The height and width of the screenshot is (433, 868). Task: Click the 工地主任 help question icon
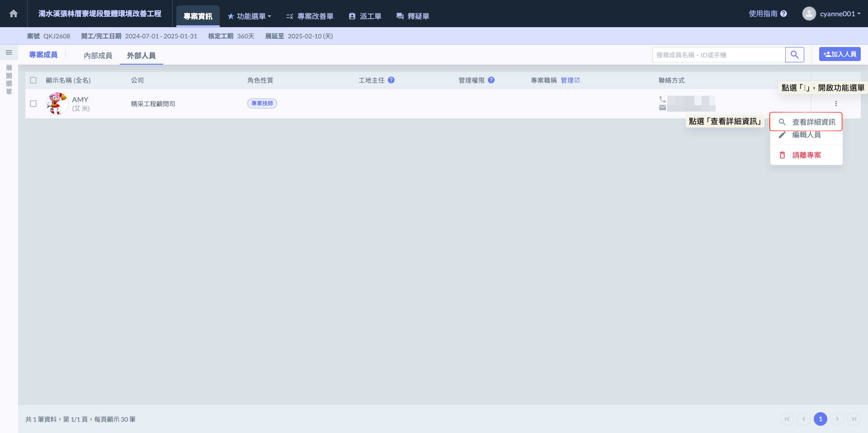391,80
